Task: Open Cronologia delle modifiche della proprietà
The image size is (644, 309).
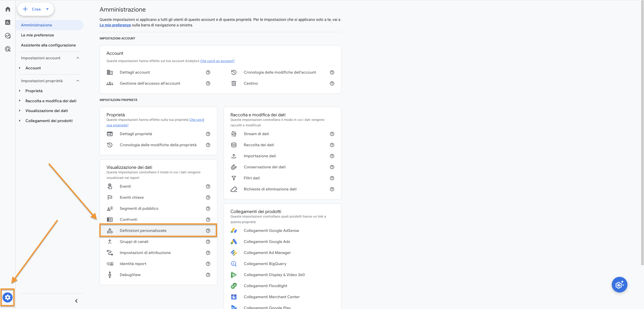Action: [x=158, y=145]
